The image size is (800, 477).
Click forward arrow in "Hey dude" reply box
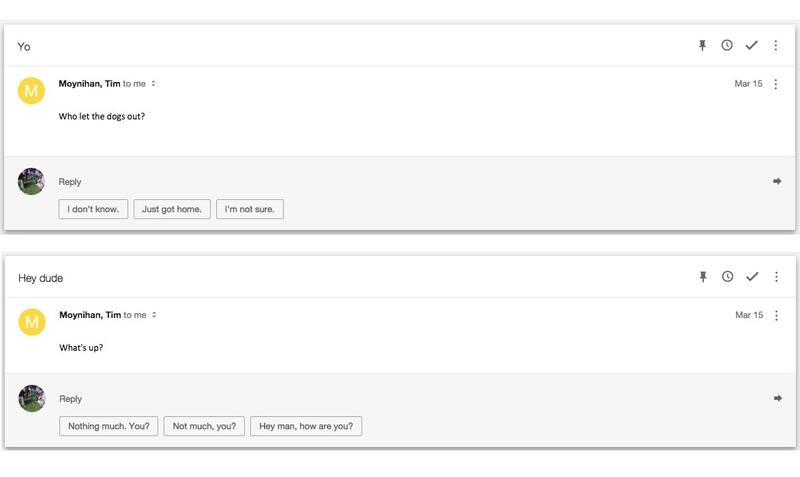point(777,398)
